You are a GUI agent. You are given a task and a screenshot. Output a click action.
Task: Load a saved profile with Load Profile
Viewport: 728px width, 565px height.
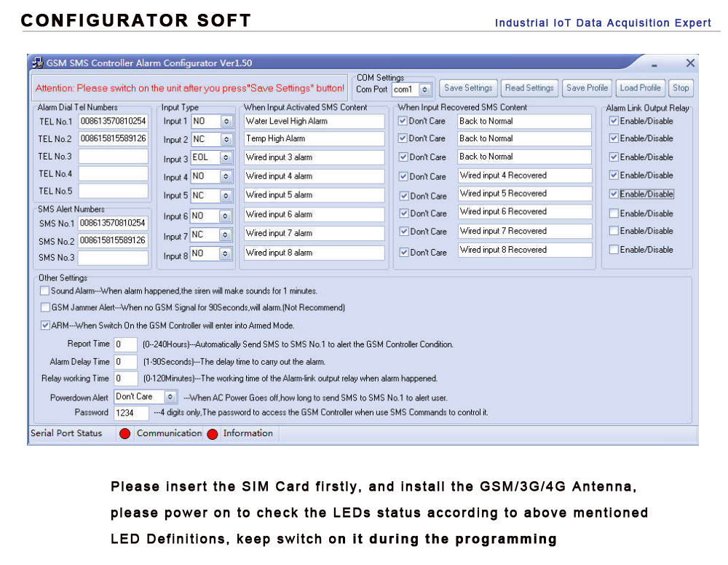[640, 87]
